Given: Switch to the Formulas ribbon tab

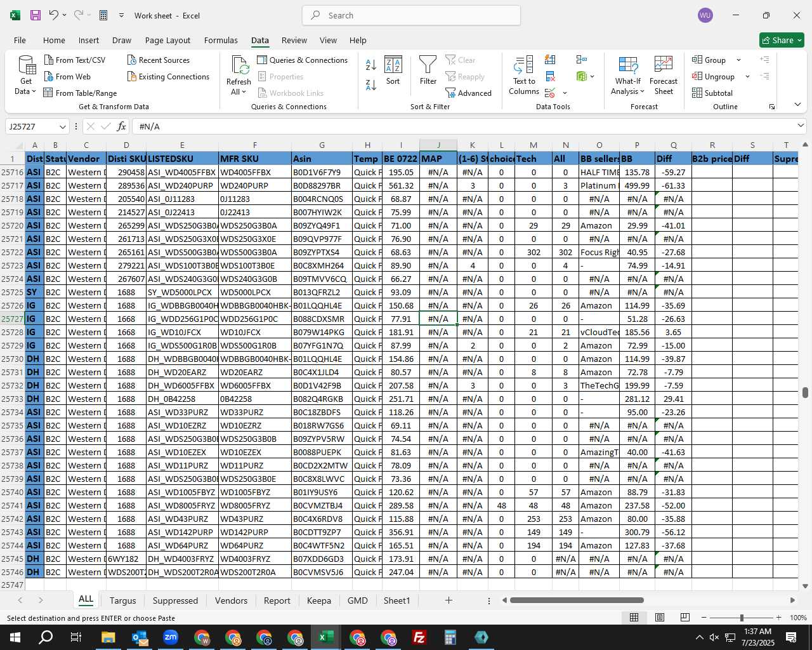Looking at the screenshot, I should click(x=221, y=40).
